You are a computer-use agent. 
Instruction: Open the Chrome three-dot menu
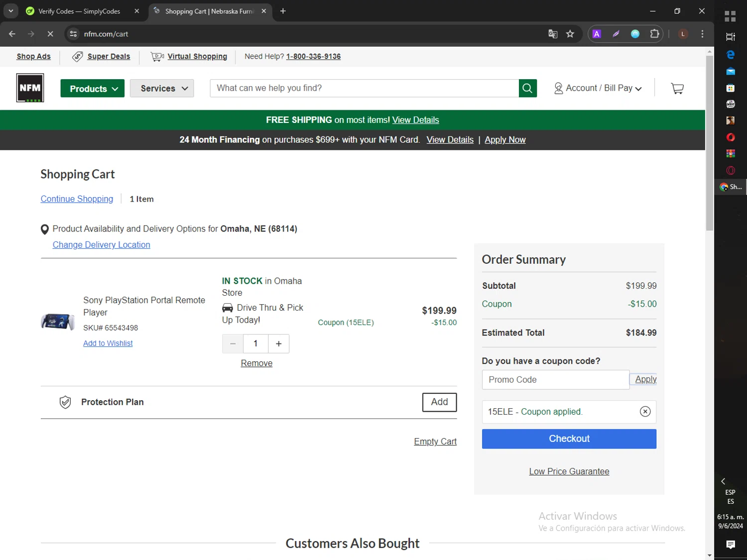(702, 34)
